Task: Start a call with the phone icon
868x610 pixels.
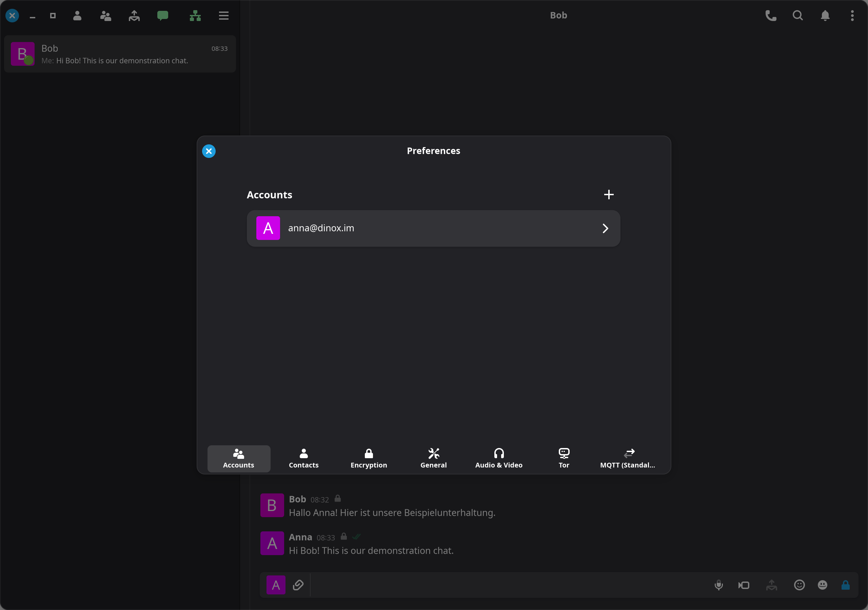Action: coord(771,16)
